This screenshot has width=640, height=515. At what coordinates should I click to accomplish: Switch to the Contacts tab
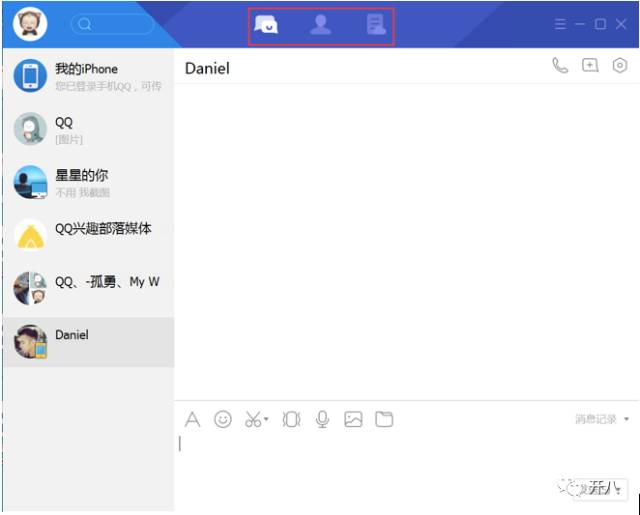(320, 25)
